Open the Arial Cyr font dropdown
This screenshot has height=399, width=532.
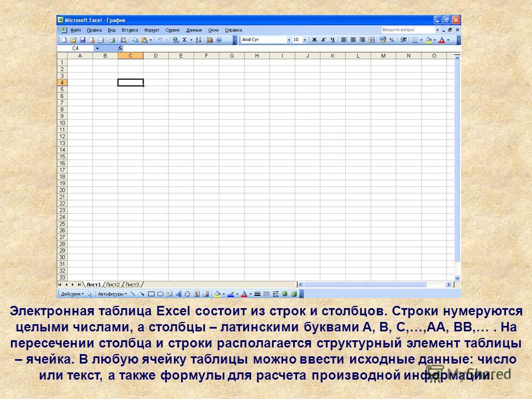[289, 40]
